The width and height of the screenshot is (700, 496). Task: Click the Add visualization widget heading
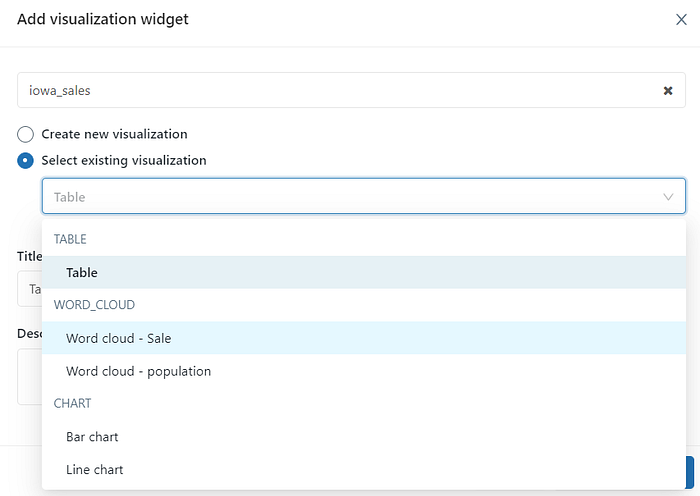pos(103,19)
